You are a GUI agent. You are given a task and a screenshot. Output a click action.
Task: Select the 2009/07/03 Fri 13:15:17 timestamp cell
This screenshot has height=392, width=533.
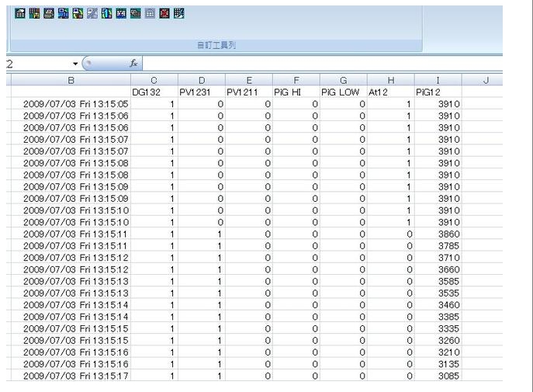click(71, 376)
